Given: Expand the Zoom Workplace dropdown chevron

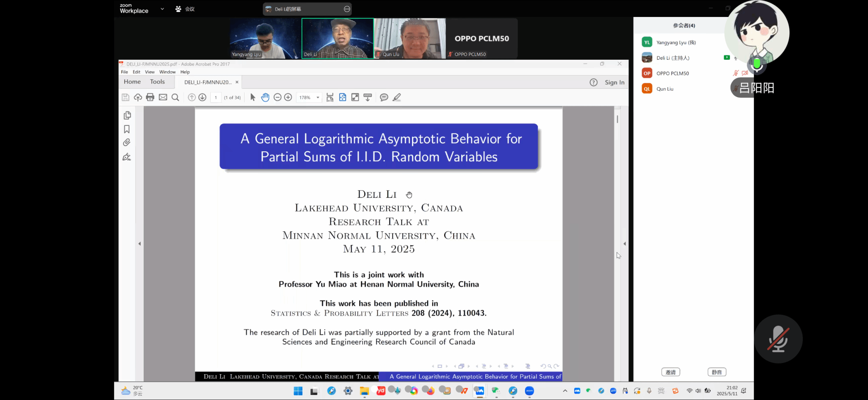Looking at the screenshot, I should pos(162,9).
